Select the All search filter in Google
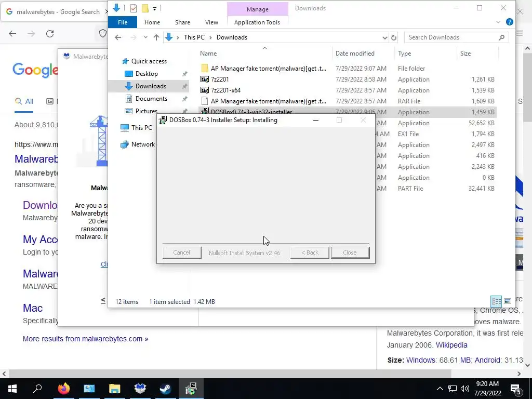Image resolution: width=532 pixels, height=399 pixels. [x=24, y=101]
